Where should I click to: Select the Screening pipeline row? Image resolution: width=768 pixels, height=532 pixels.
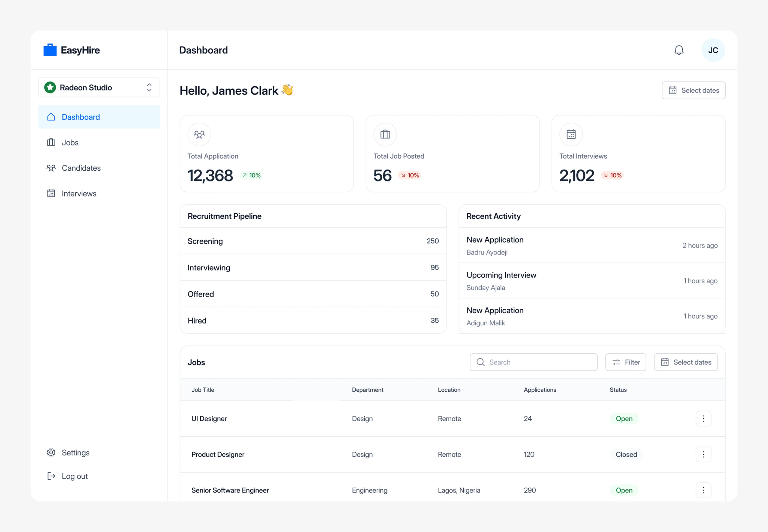click(x=313, y=241)
